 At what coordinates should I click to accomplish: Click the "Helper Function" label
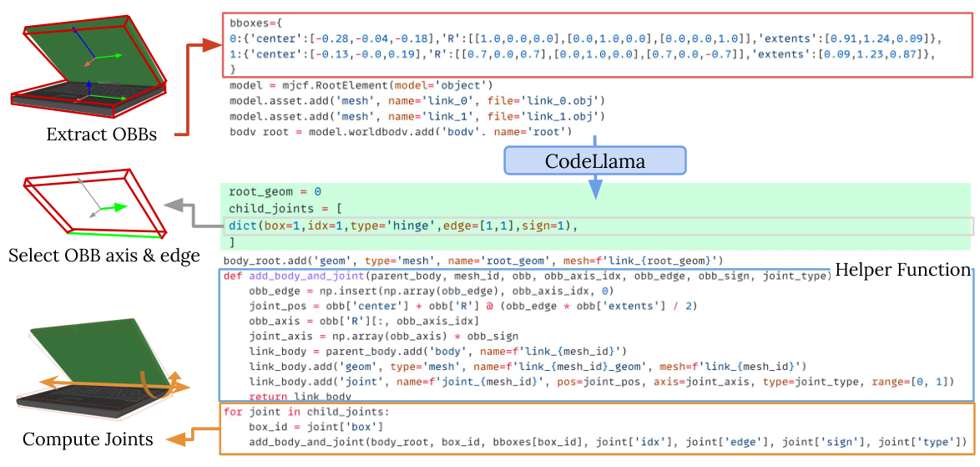point(902,271)
